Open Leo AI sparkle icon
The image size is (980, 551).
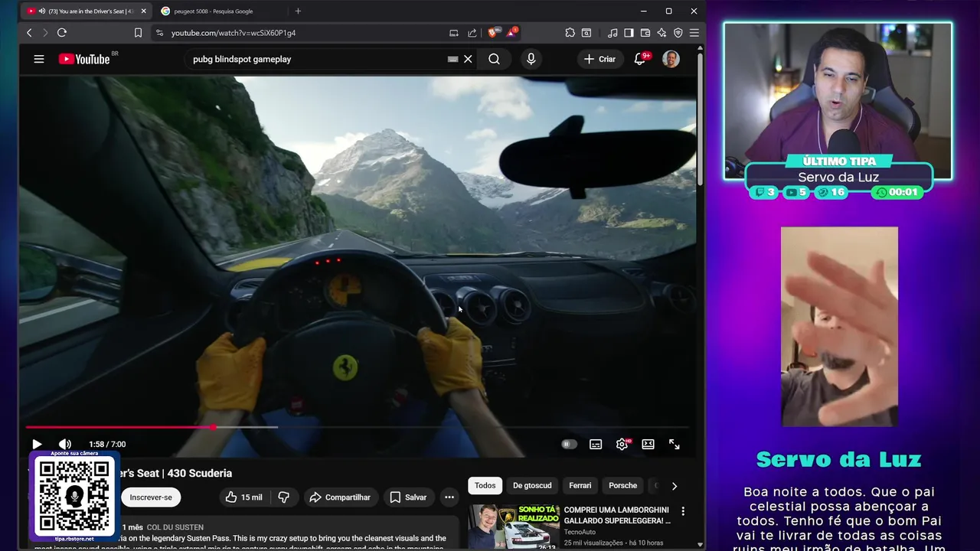[661, 33]
